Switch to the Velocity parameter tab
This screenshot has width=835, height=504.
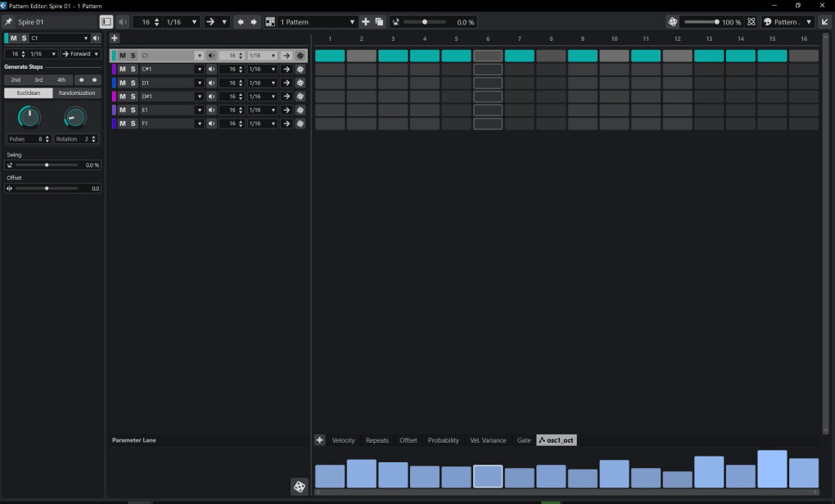(x=343, y=440)
